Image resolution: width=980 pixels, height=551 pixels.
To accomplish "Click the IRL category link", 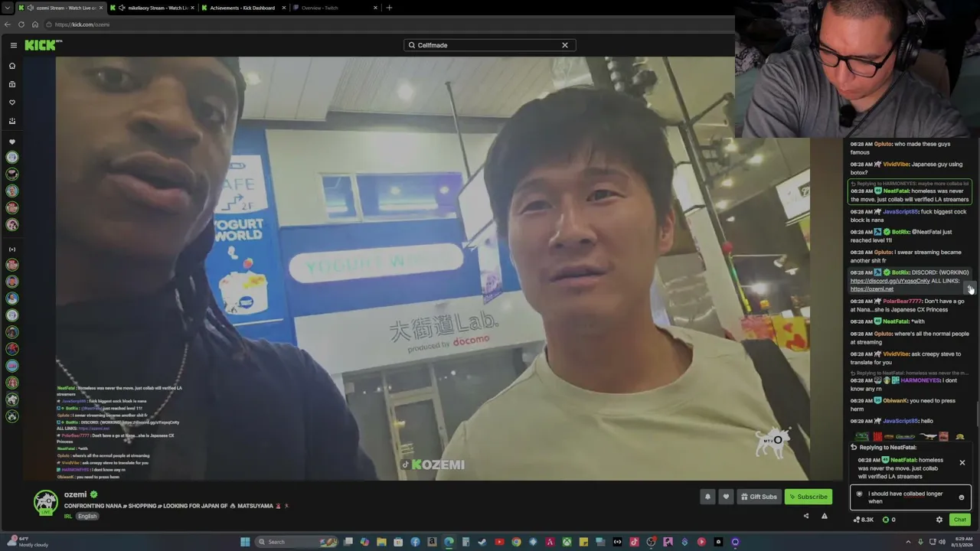I will [67, 517].
